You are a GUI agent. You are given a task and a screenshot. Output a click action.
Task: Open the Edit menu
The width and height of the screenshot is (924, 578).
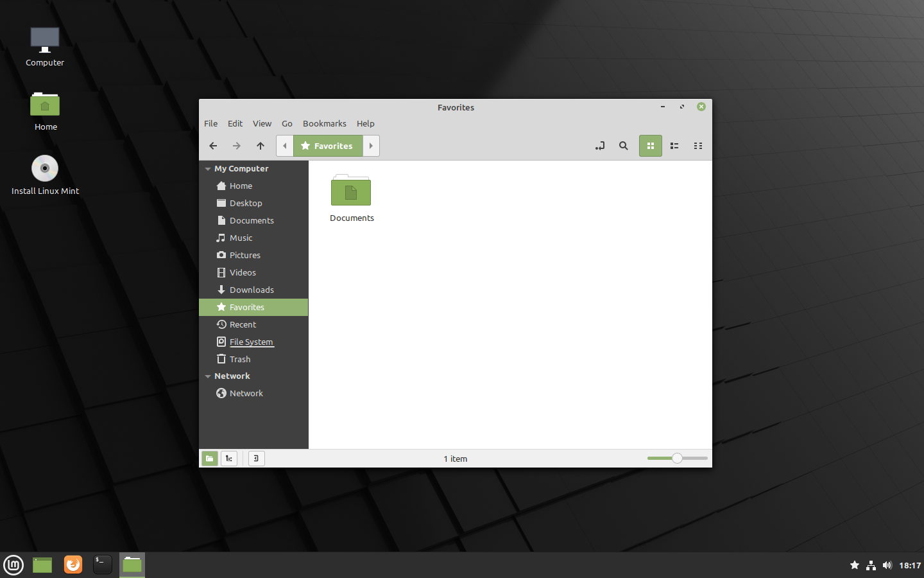point(235,123)
